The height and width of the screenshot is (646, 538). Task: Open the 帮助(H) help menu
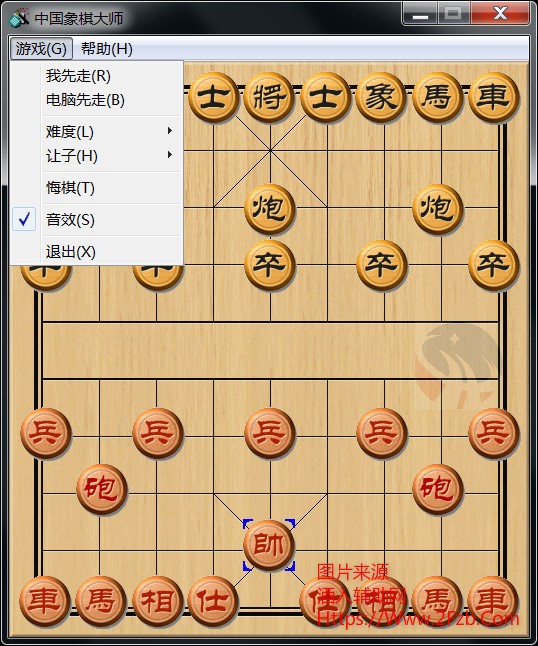tap(107, 49)
